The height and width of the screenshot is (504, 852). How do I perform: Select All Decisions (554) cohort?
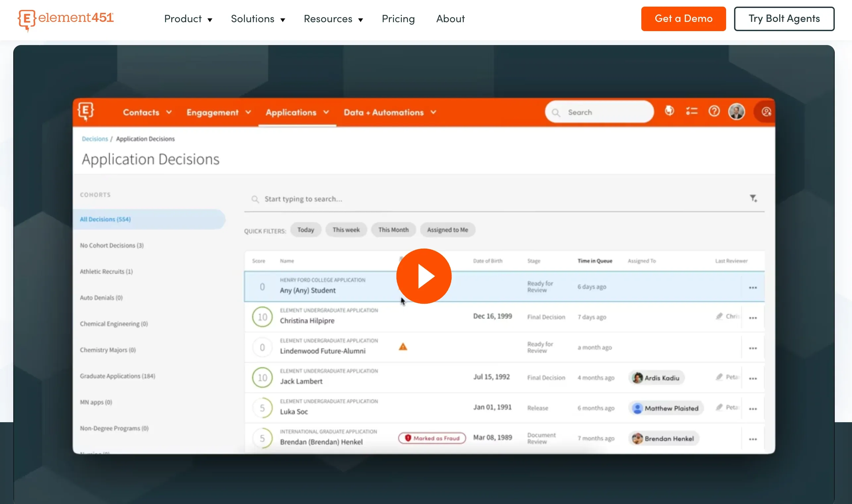tap(149, 220)
